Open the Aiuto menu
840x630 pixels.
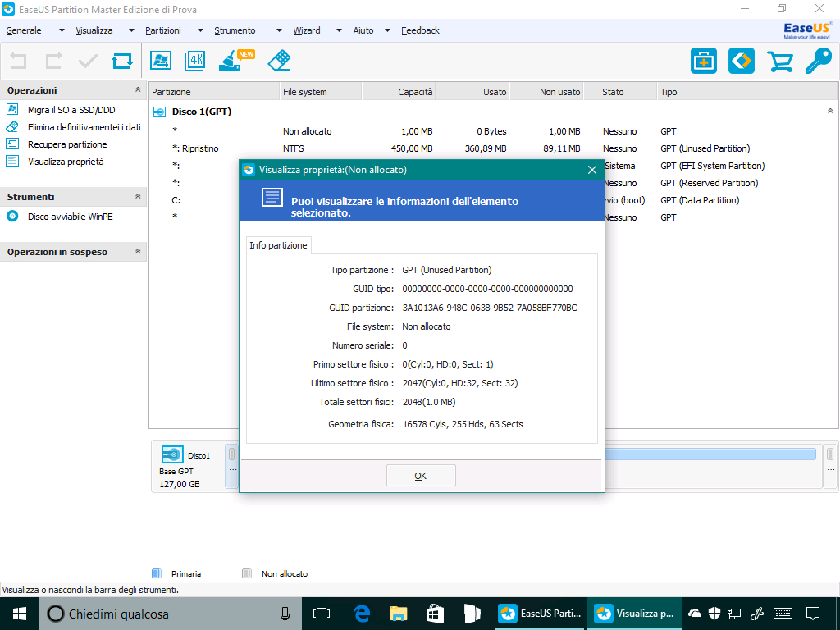(363, 30)
